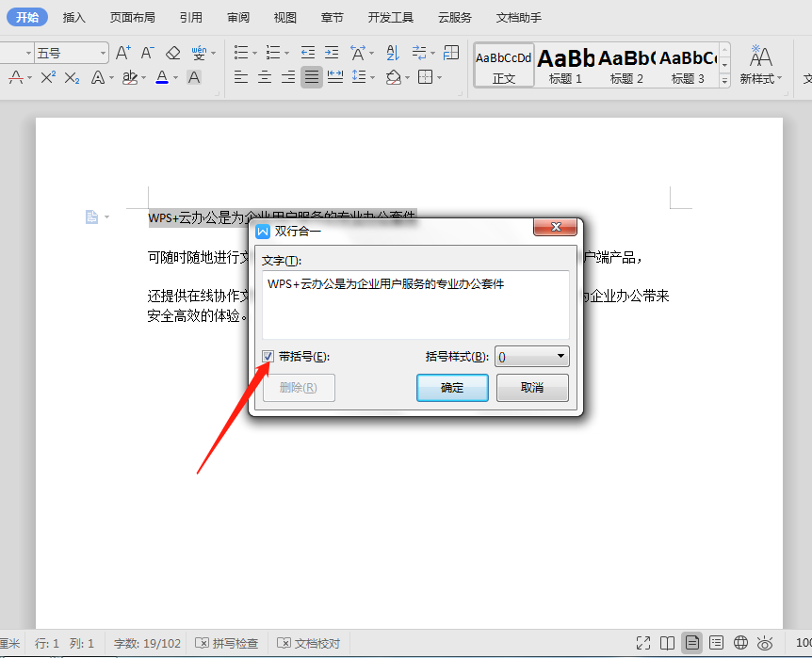The width and height of the screenshot is (812, 658).
Task: Open the 括号样式 bracket style dropdown
Action: click(532, 356)
